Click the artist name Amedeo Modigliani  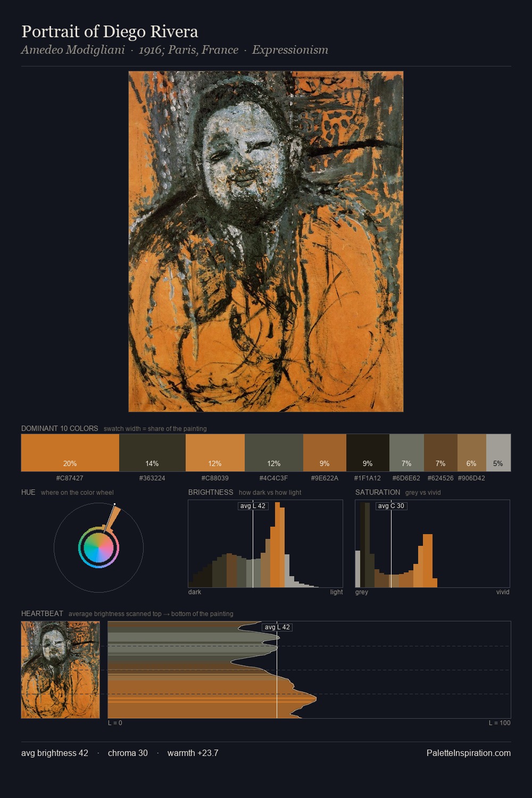[73, 50]
